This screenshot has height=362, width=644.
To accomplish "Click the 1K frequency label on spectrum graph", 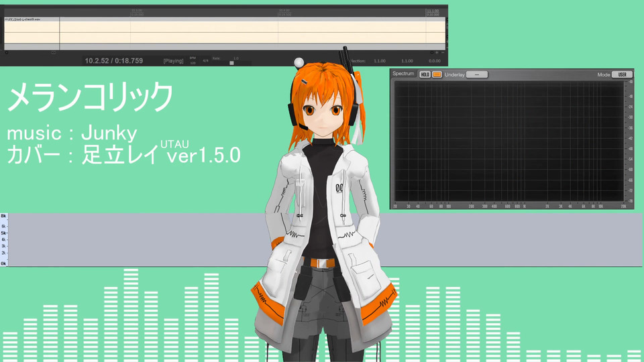I will 525,206.
